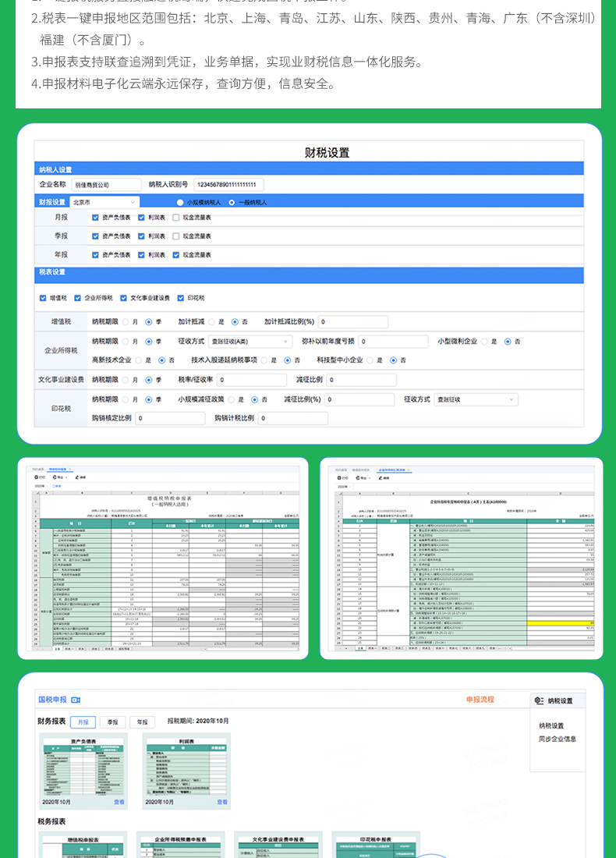
Task: Switch to the 主表 sheet tab in the VAT report
Action: (57, 649)
